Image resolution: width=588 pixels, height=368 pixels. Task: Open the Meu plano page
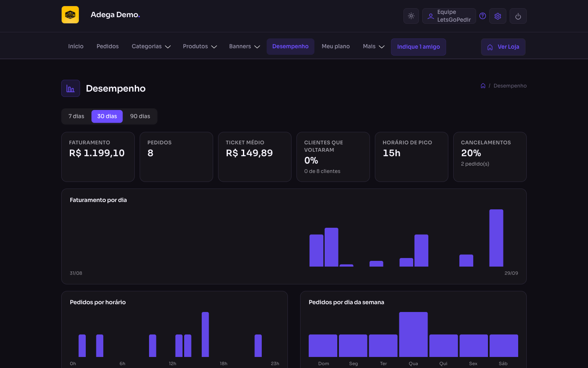pos(336,47)
